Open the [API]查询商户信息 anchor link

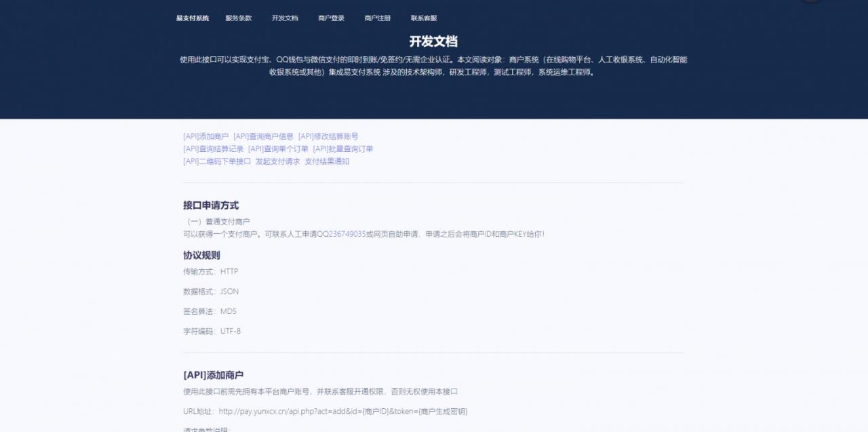[x=263, y=136]
